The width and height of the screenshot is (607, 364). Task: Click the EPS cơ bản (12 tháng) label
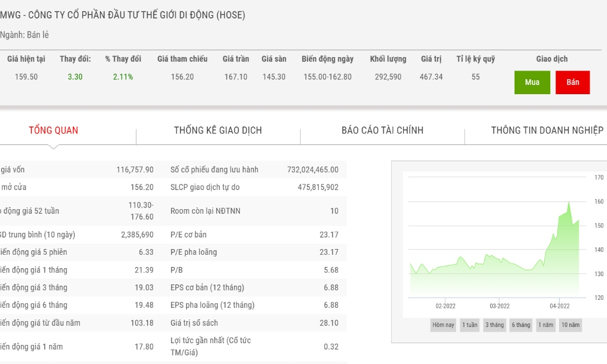pos(208,287)
